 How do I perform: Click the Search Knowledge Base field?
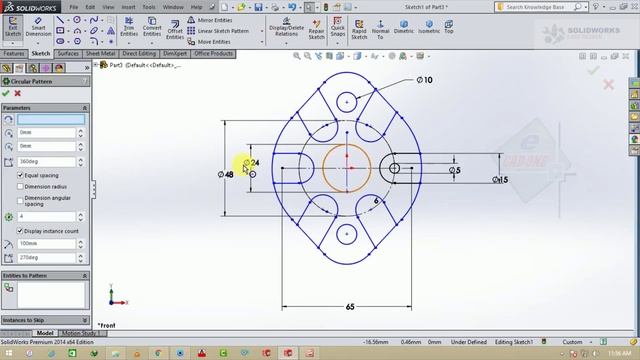point(535,7)
